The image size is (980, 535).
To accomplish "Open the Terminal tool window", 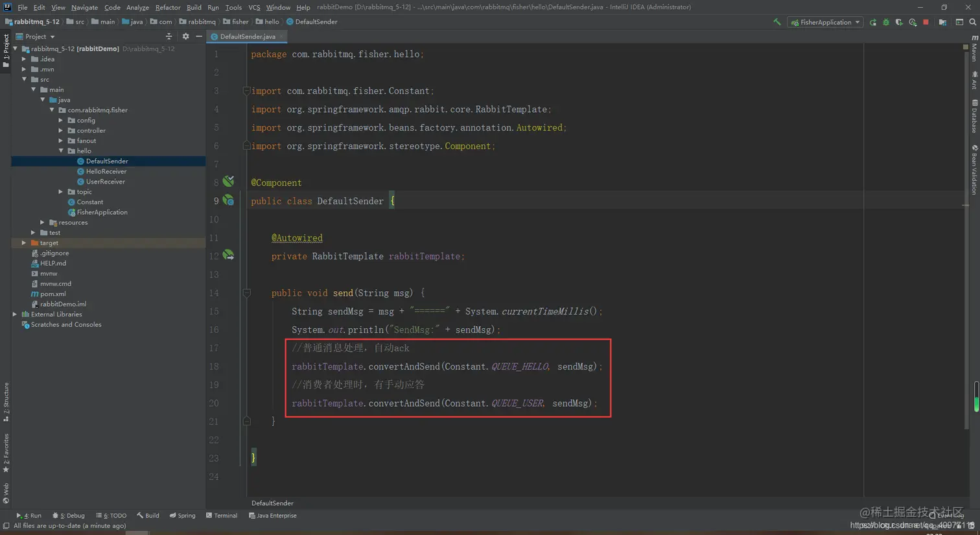I will (x=222, y=516).
